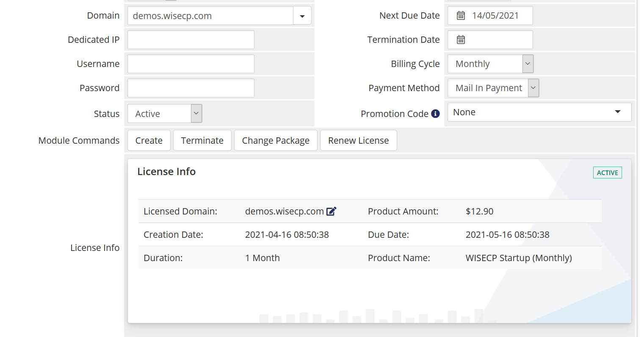644x337 pixels.
Task: Click the Billing Cycle label
Action: point(415,64)
